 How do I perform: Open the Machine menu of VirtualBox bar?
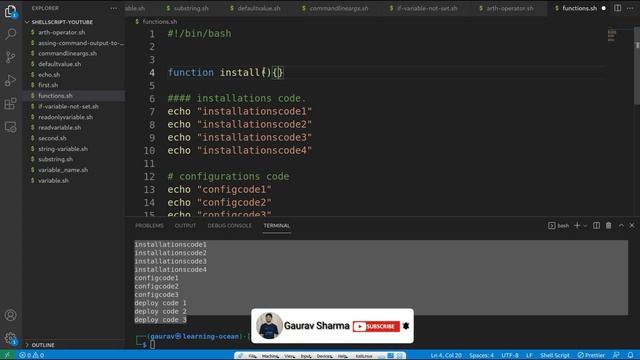coord(270,356)
